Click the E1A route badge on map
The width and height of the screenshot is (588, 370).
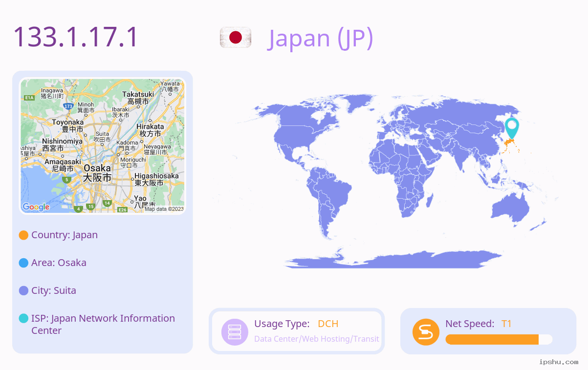29,98
